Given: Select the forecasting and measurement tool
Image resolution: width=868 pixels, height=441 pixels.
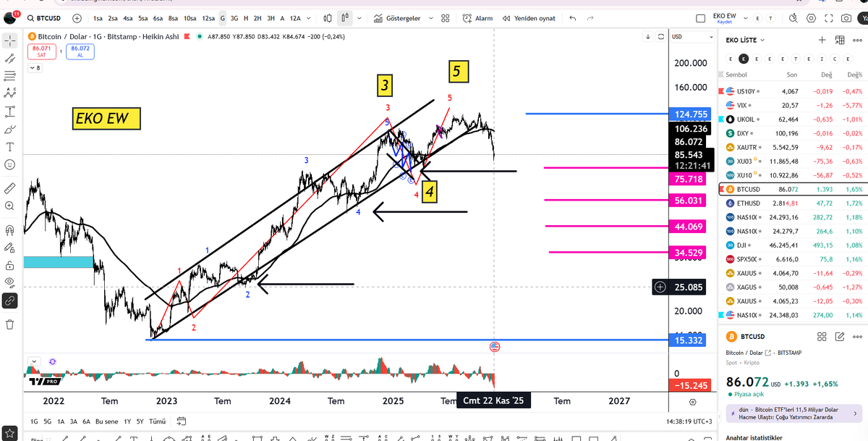Looking at the screenshot, I should pyautogui.click(x=10, y=112).
